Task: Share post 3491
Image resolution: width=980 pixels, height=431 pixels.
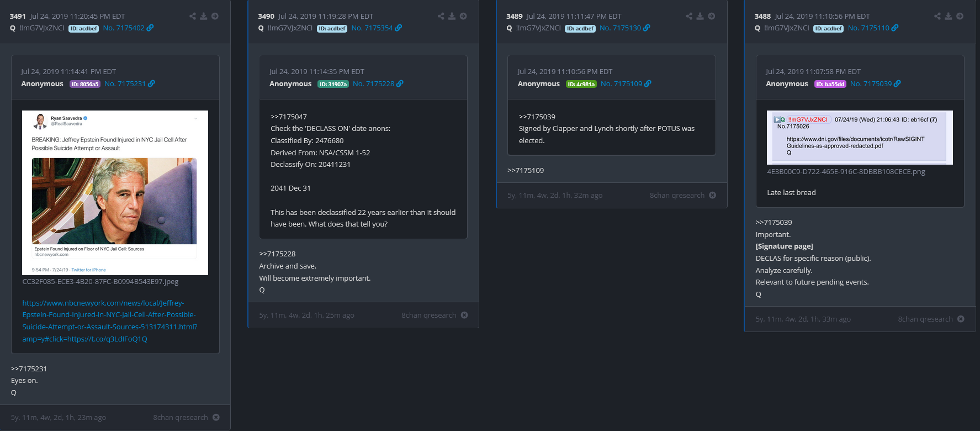Action: [193, 16]
